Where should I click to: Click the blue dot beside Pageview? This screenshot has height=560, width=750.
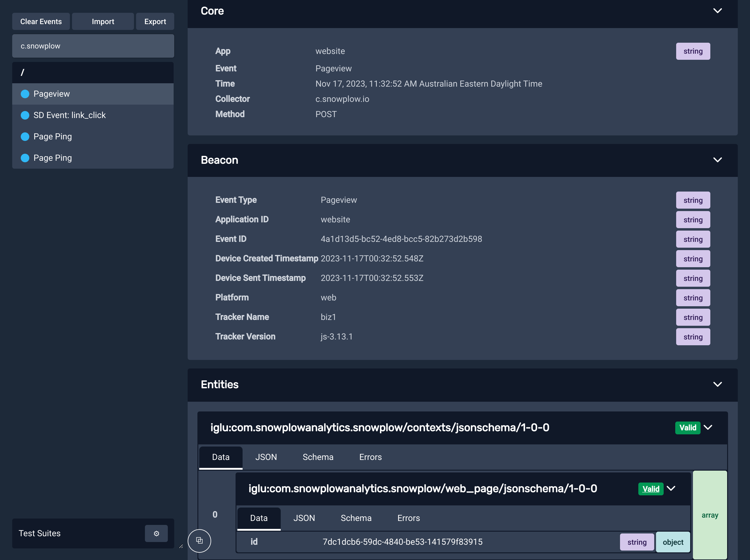(x=25, y=94)
